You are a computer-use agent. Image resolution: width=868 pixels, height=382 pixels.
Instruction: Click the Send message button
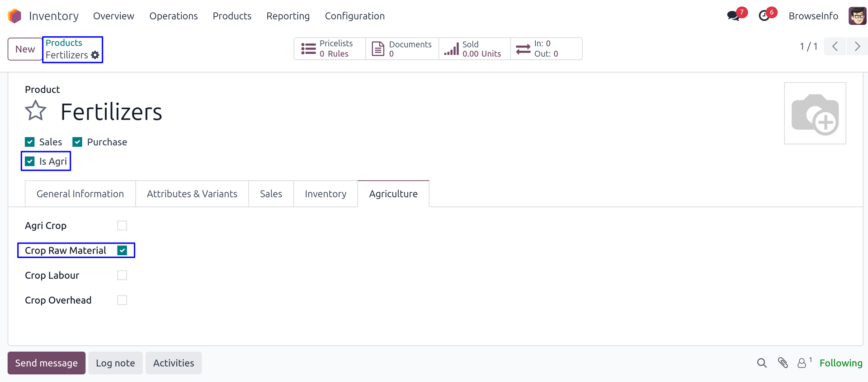tap(46, 363)
